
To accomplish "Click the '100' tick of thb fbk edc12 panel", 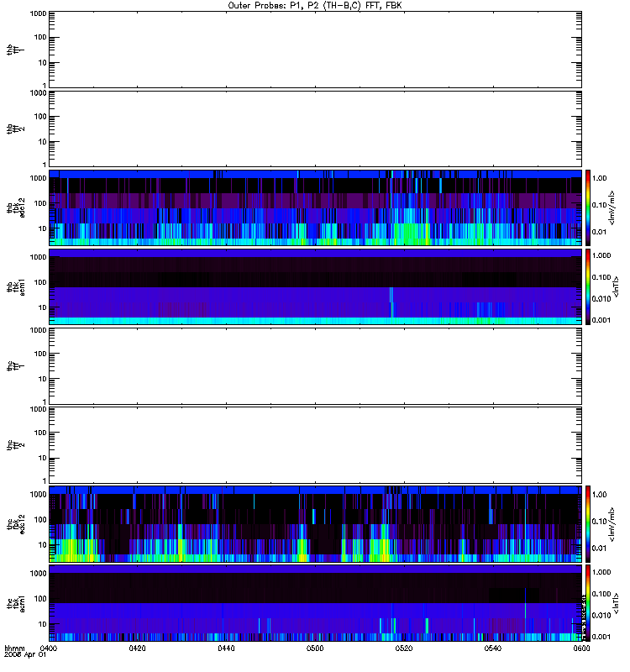I will (x=40, y=203).
